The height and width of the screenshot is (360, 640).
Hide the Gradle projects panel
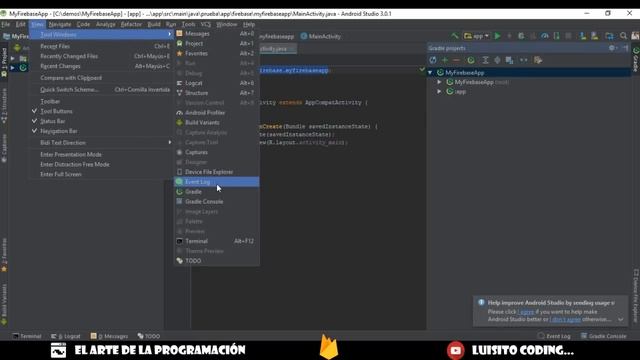point(625,48)
